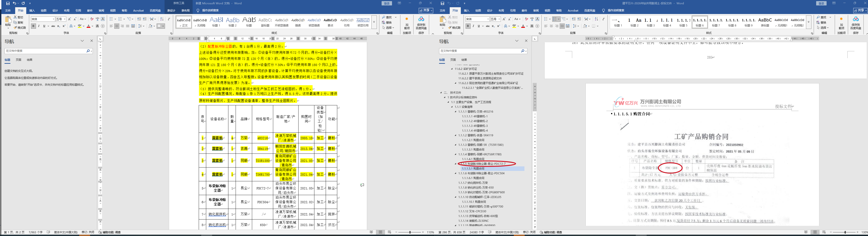
Task: Apply red font color in right window
Action: pyautogui.click(x=523, y=26)
